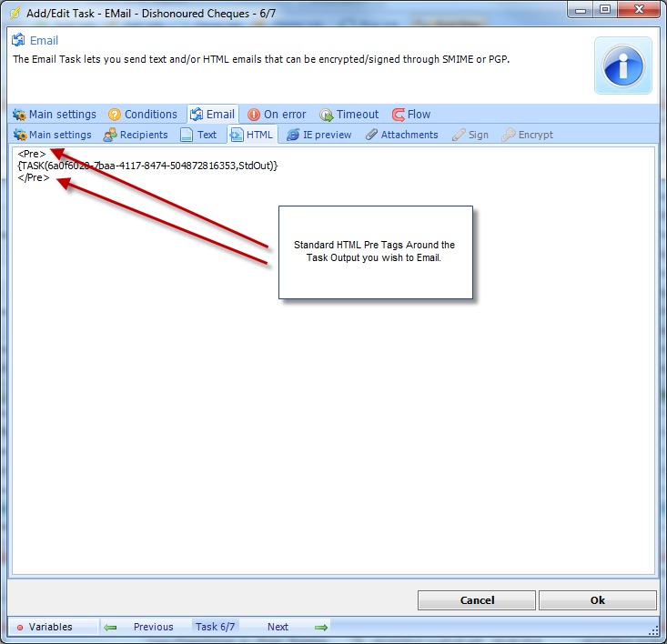This screenshot has height=644, width=667.
Task: Select the Timeout tab
Action: point(349,115)
